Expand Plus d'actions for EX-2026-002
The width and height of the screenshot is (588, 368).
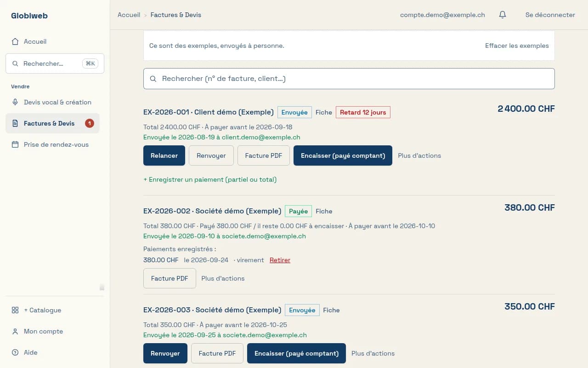pos(223,278)
